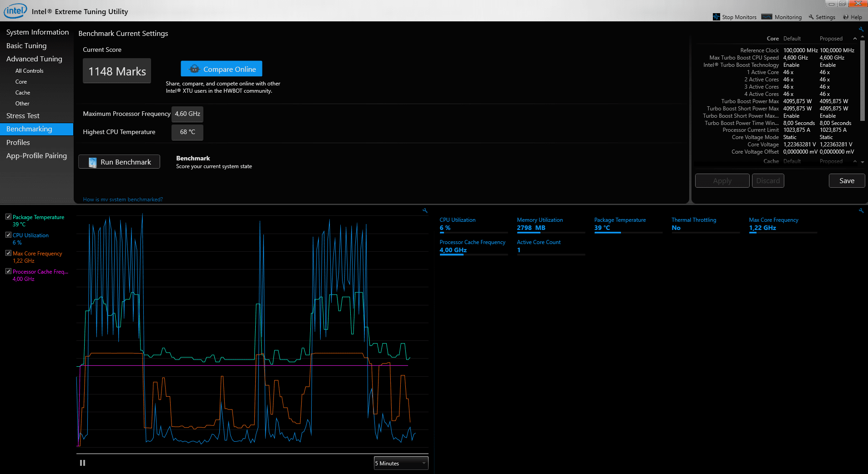Click the Thermal Throttling monitor tile
The width and height of the screenshot is (868, 474).
click(x=706, y=225)
